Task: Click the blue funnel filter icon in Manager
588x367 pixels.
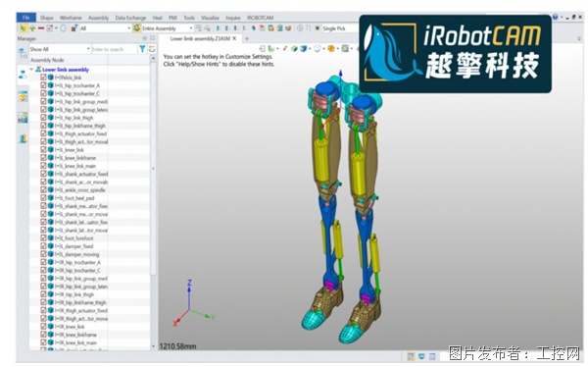Action: 142,49
